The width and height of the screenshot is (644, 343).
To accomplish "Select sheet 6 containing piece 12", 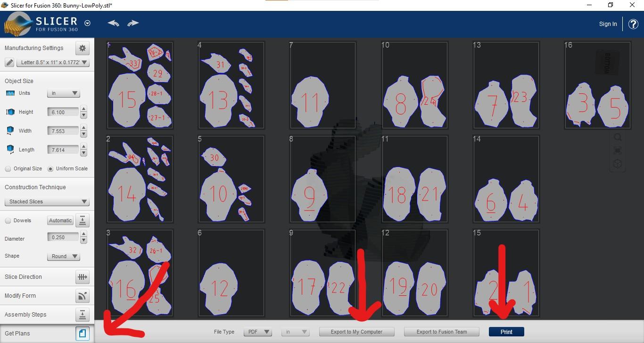I will [231, 273].
